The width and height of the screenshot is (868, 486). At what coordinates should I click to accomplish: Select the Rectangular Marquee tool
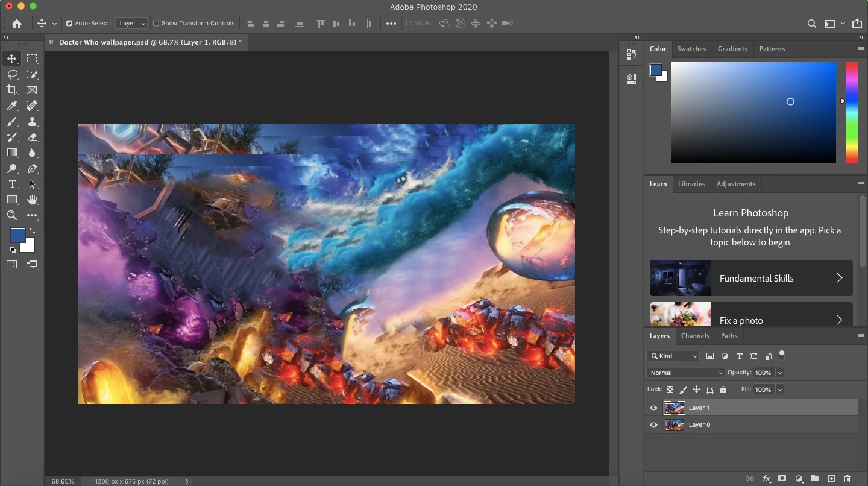(x=33, y=58)
